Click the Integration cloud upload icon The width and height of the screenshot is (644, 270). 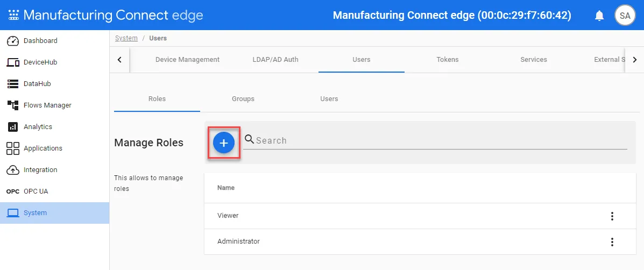(x=13, y=170)
